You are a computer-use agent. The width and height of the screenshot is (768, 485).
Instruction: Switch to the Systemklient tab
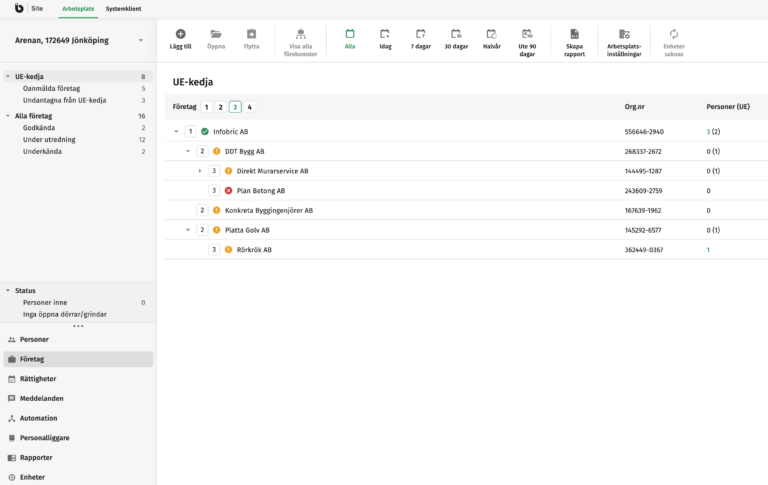tap(124, 8)
